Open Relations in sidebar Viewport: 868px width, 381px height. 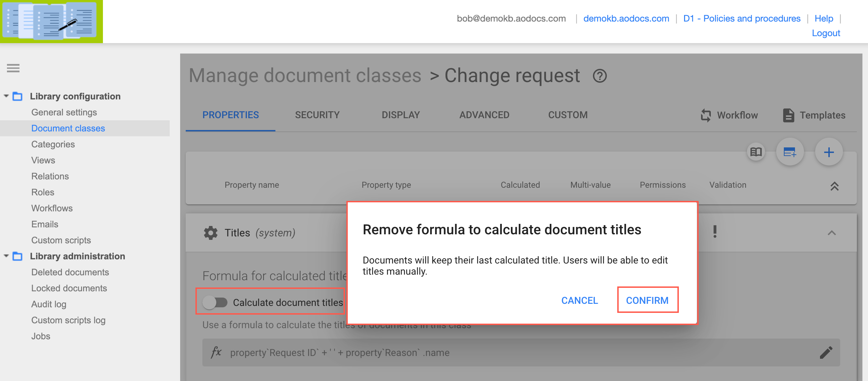point(50,176)
